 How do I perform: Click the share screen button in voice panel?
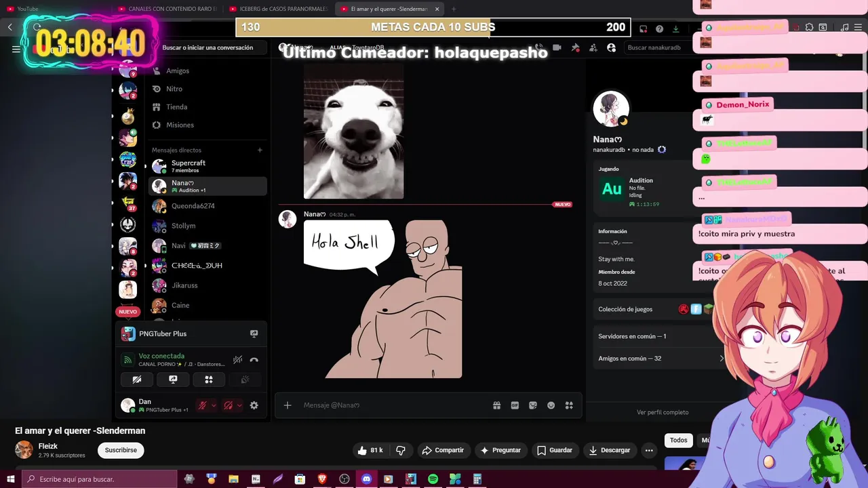coord(173,380)
